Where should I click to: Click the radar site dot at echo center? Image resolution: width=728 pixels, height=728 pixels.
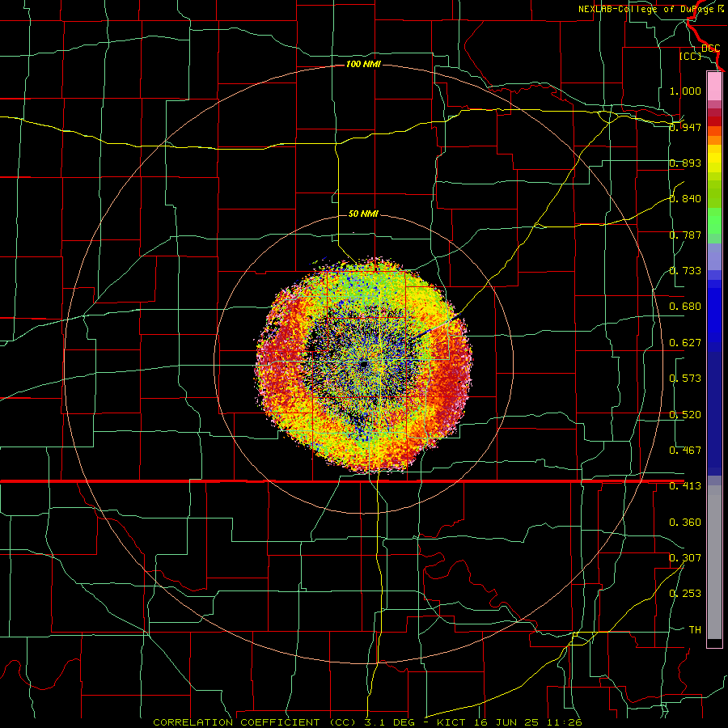click(x=363, y=365)
